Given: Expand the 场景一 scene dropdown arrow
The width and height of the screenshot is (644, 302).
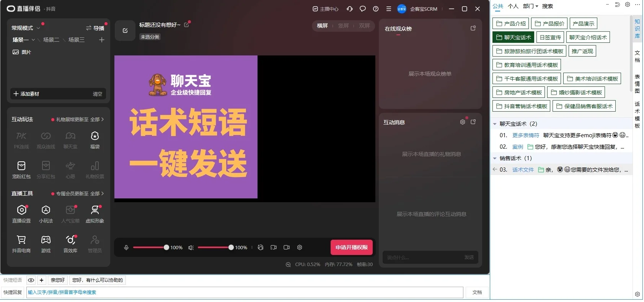Looking at the screenshot, I should [33, 40].
